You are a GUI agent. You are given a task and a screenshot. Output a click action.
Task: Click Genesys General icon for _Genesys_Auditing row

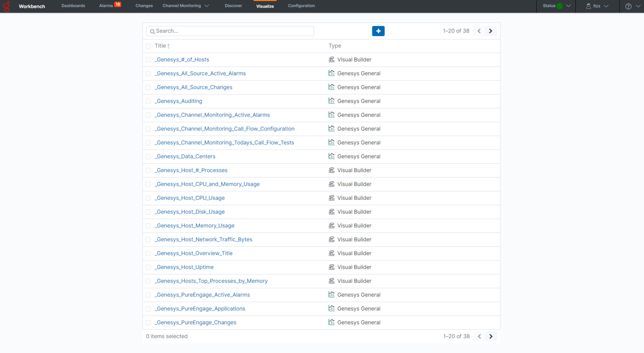click(332, 101)
